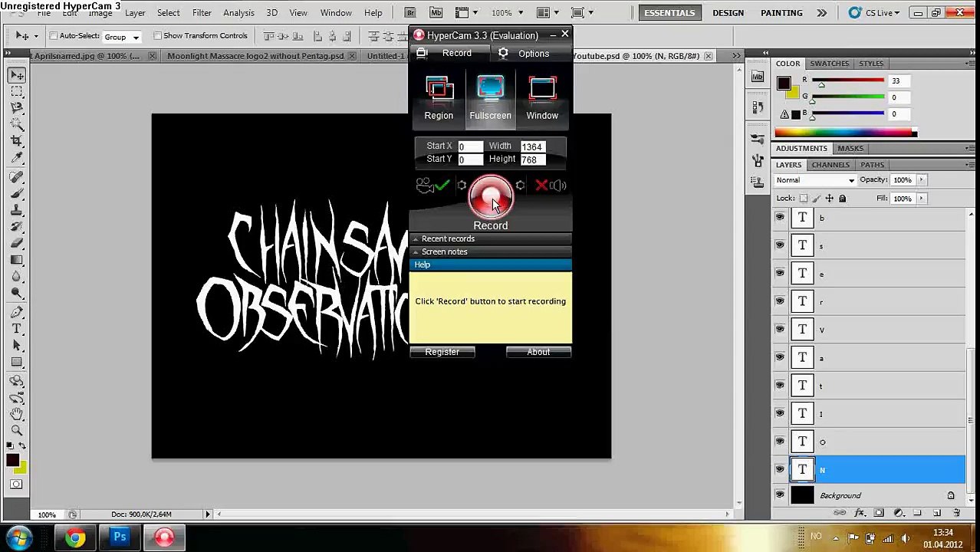980x552 pixels.
Task: Hide the 'b' text layer
Action: [780, 218]
